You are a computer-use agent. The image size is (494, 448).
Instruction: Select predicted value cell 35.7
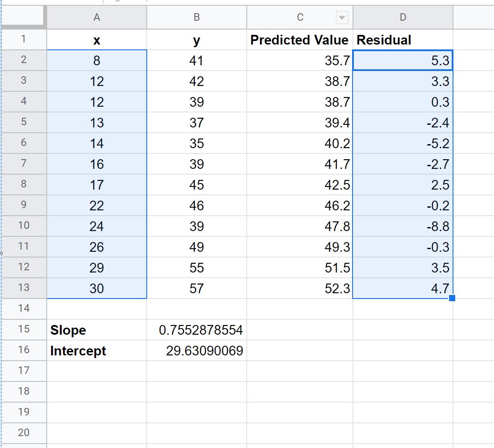coord(300,60)
